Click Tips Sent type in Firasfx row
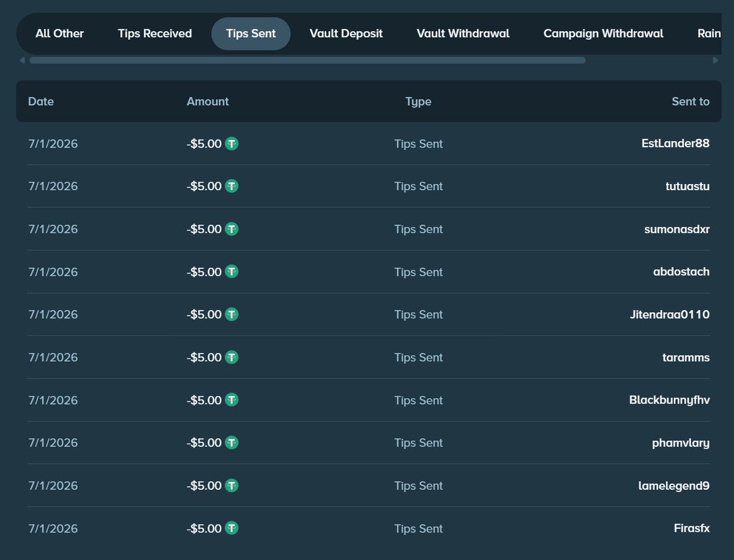This screenshot has width=734, height=560. tap(418, 528)
